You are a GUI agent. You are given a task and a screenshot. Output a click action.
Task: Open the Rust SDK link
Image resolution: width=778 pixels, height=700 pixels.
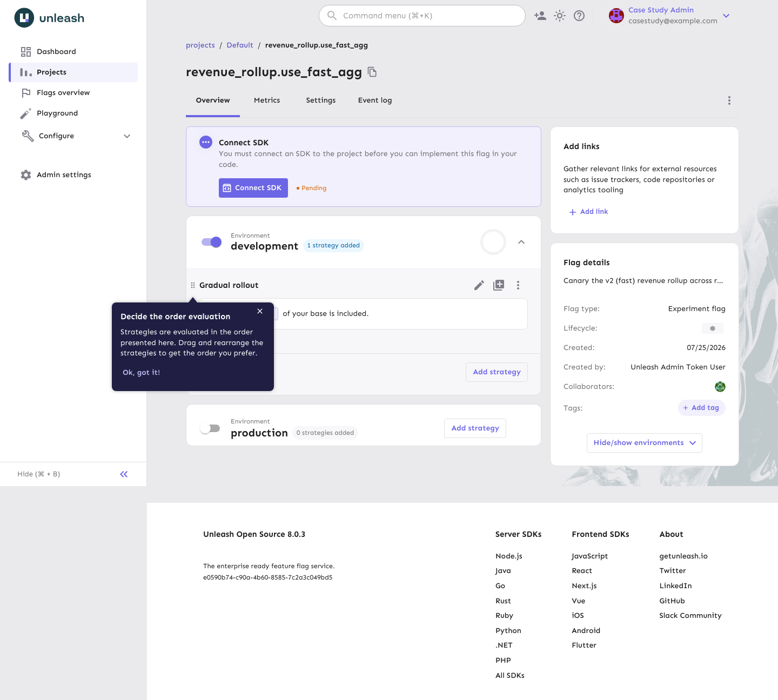(x=503, y=601)
